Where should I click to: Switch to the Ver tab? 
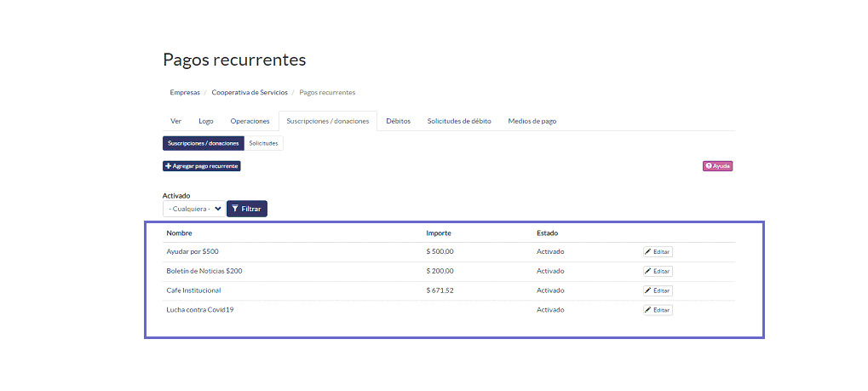176,121
